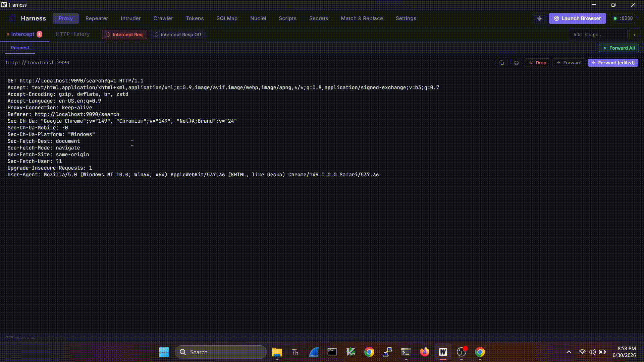Forward the request unmodified
The width and height of the screenshot is (644, 362).
click(569, 63)
